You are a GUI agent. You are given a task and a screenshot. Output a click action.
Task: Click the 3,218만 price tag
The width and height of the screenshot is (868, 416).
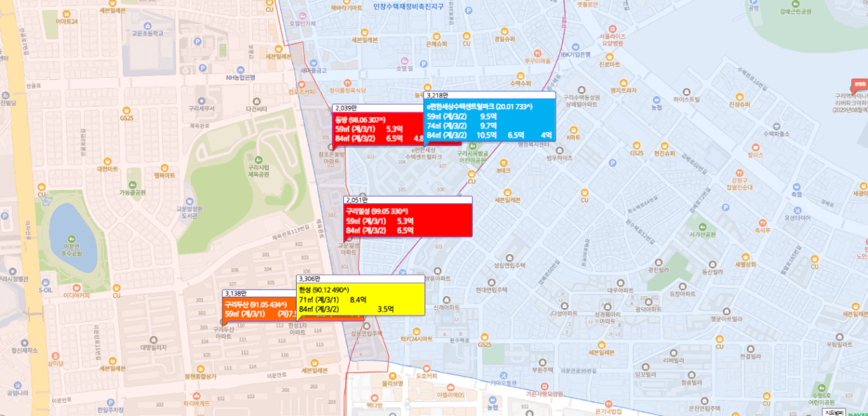click(x=438, y=95)
